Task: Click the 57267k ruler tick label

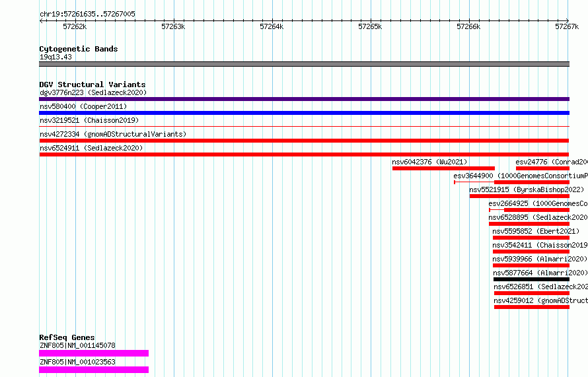Action: coord(567,26)
